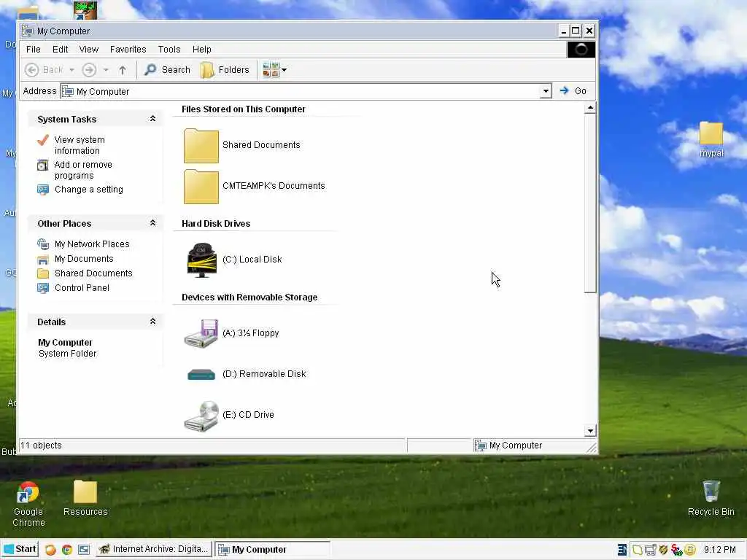The width and height of the screenshot is (747, 560).
Task: Select CMTEAMPK's Documents folder icon
Action: point(201,187)
